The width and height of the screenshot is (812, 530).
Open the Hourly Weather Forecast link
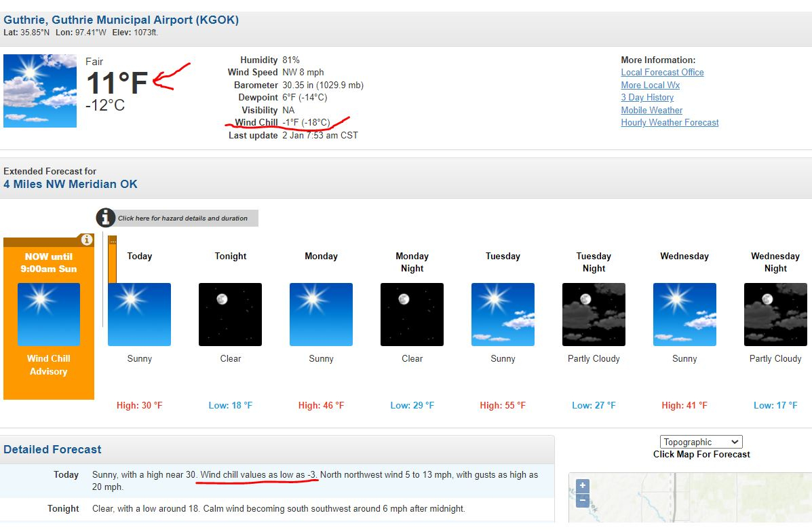coord(670,123)
